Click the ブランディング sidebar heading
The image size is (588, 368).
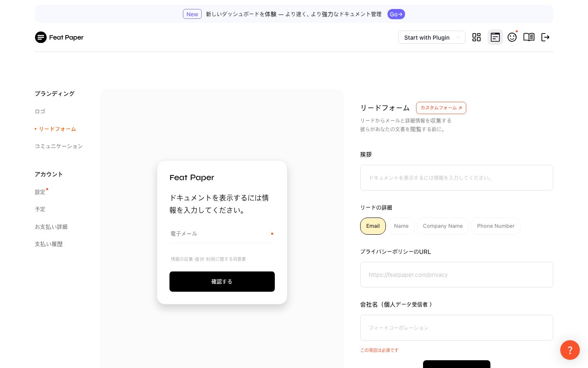coord(55,94)
